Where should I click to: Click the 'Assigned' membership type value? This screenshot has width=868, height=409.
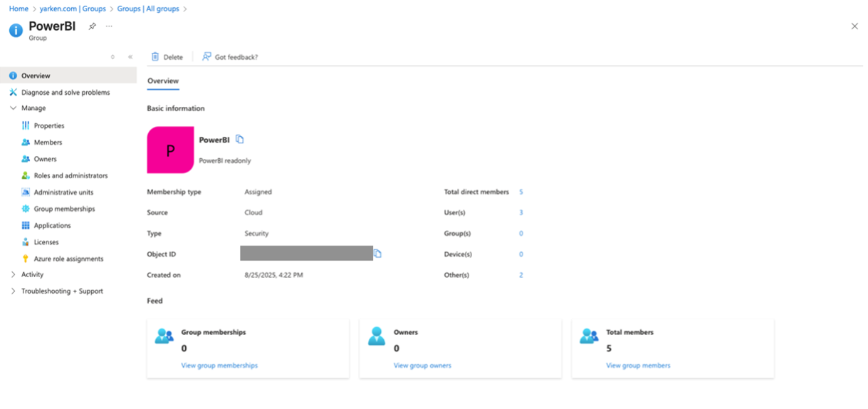point(258,192)
